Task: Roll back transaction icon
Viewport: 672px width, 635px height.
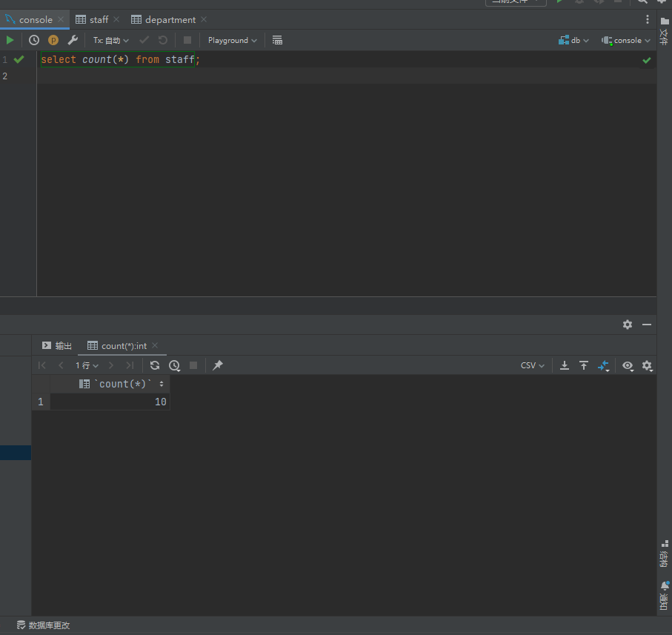Action: click(163, 40)
